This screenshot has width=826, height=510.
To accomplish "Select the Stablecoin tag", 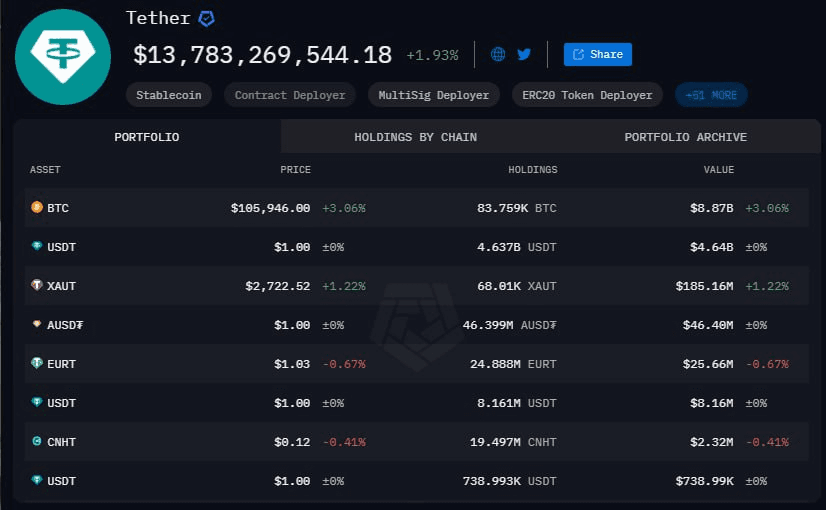I will pyautogui.click(x=169, y=95).
